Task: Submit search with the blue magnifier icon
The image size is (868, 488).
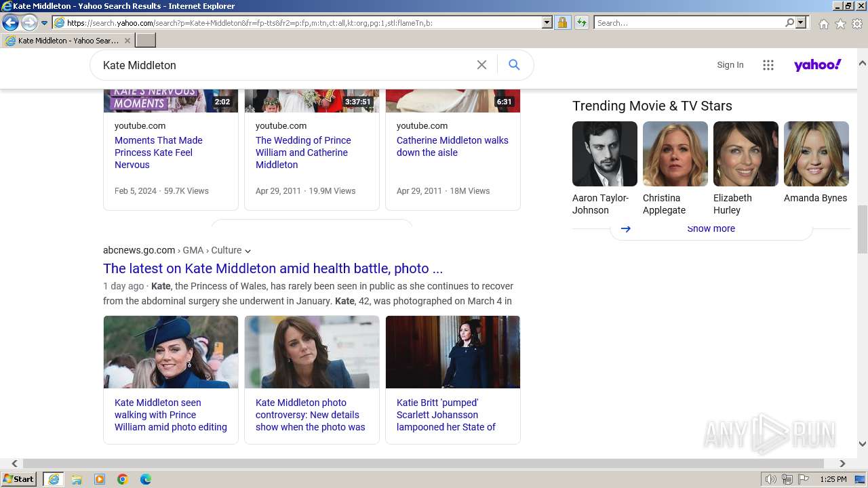Action: tap(514, 65)
